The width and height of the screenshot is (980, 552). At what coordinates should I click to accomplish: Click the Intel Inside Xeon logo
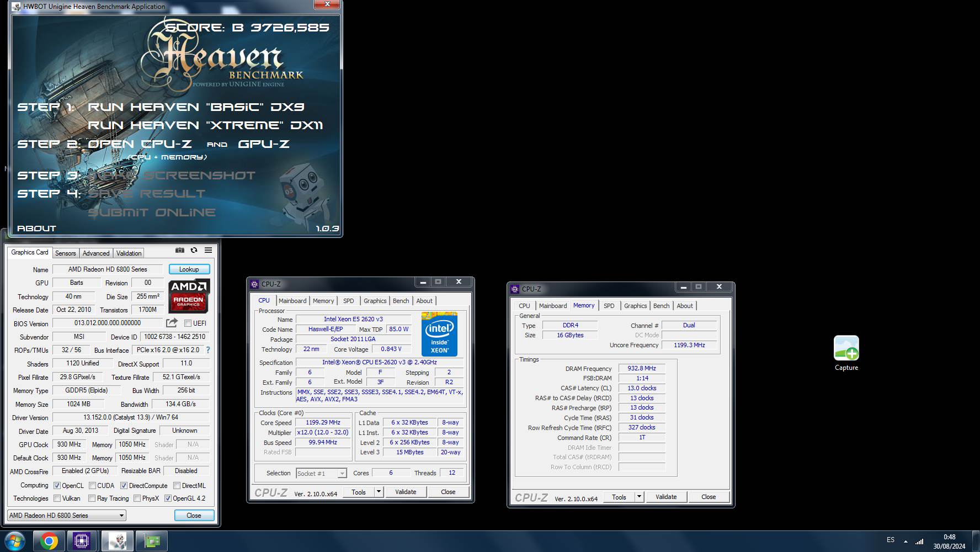439,333
